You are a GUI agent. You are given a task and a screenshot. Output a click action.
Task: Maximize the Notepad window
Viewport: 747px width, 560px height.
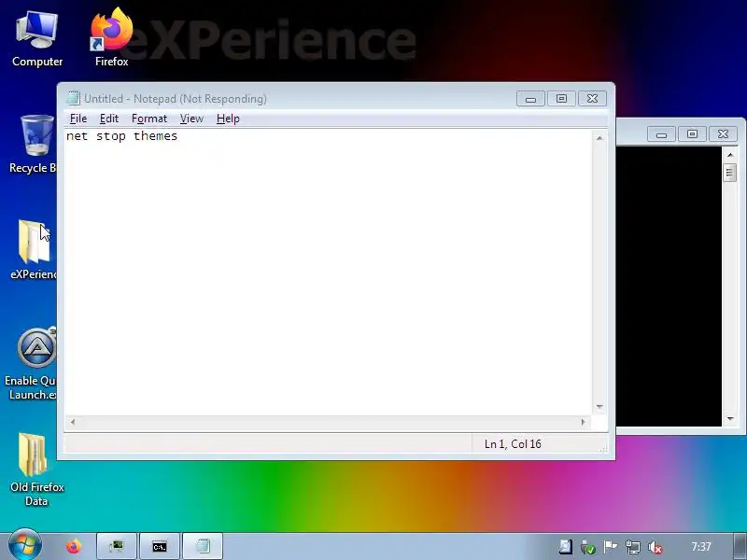pyautogui.click(x=562, y=99)
